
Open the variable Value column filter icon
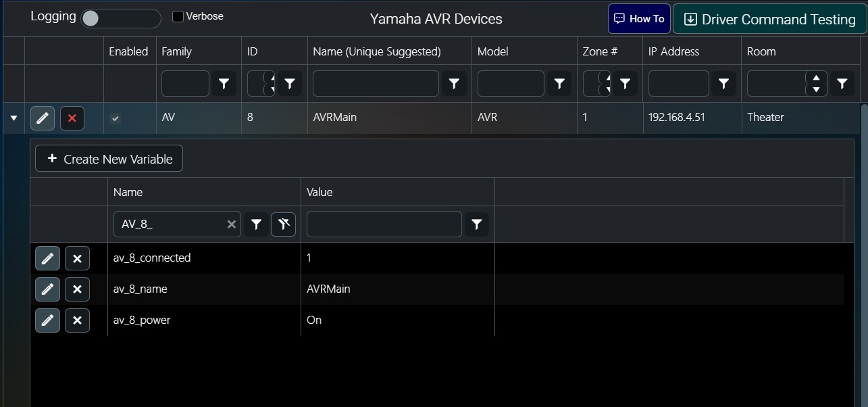click(476, 224)
